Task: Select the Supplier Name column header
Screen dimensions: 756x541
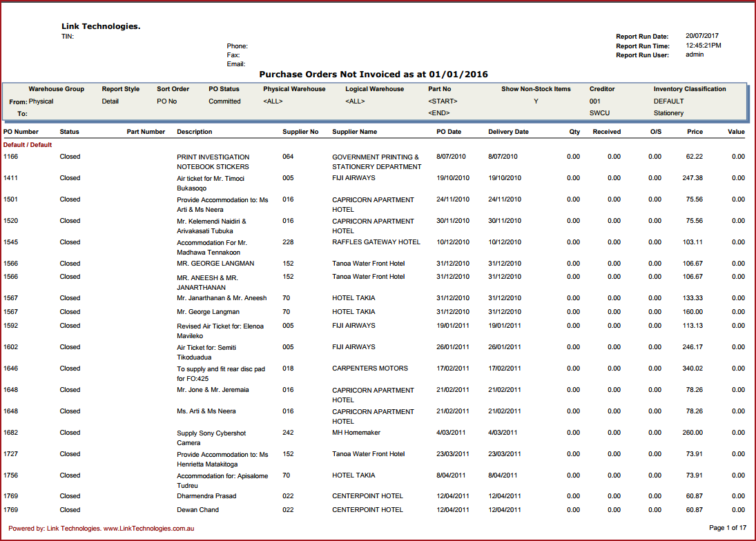Action: click(x=355, y=132)
